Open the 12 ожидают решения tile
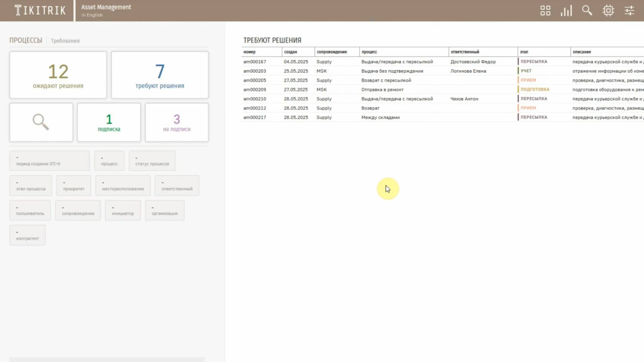The width and height of the screenshot is (644, 362). 58,75
